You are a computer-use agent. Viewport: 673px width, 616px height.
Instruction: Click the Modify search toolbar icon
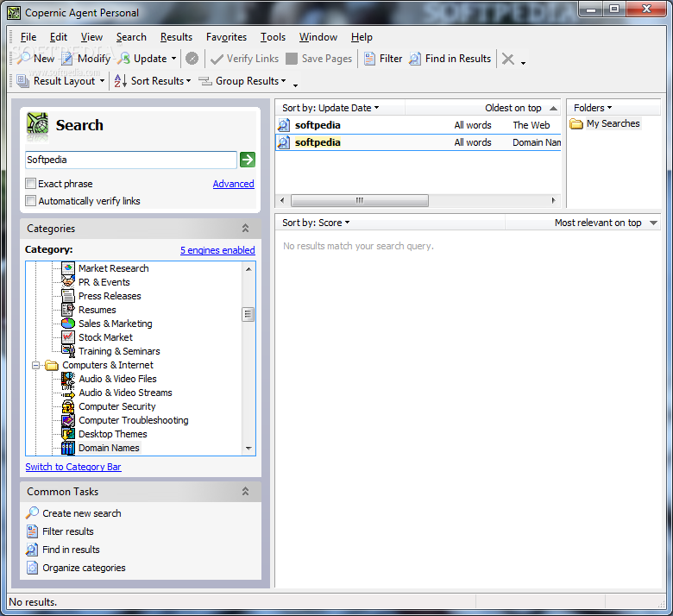tap(67, 59)
